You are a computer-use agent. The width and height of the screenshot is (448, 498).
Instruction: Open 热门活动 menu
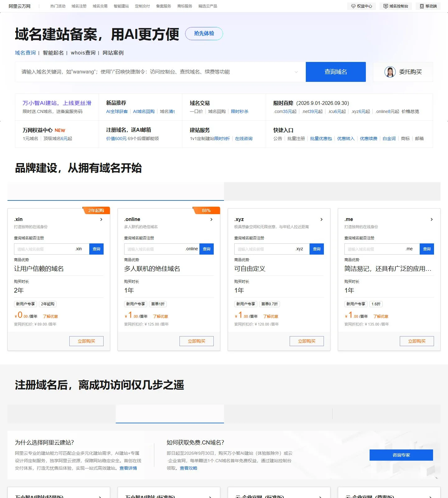tap(58, 6)
